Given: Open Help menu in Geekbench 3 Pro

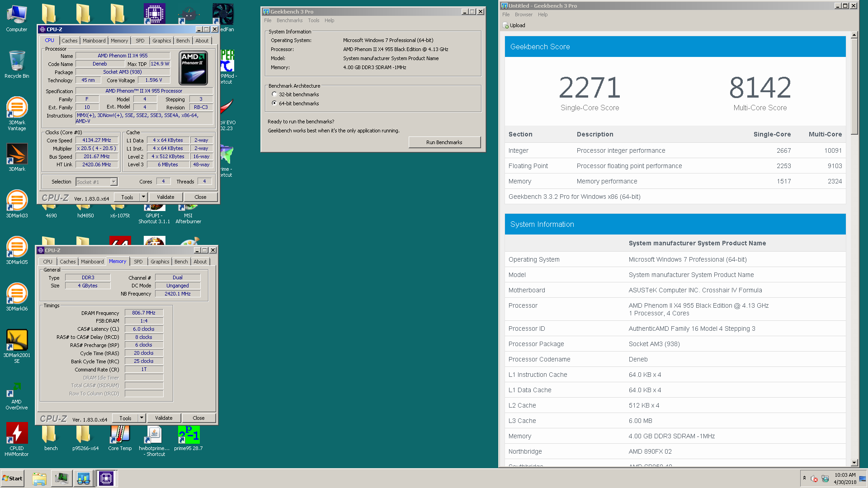Looking at the screenshot, I should tap(329, 20).
